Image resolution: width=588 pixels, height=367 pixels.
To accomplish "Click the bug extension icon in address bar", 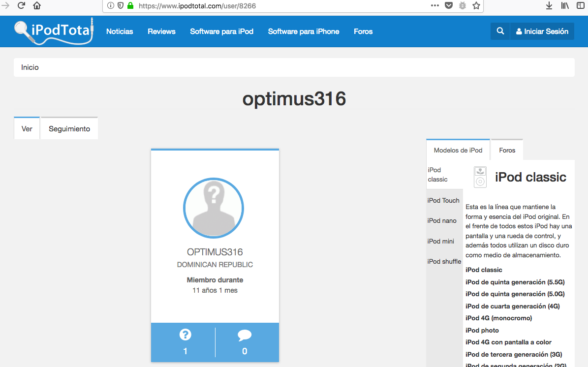I will coord(463,5).
